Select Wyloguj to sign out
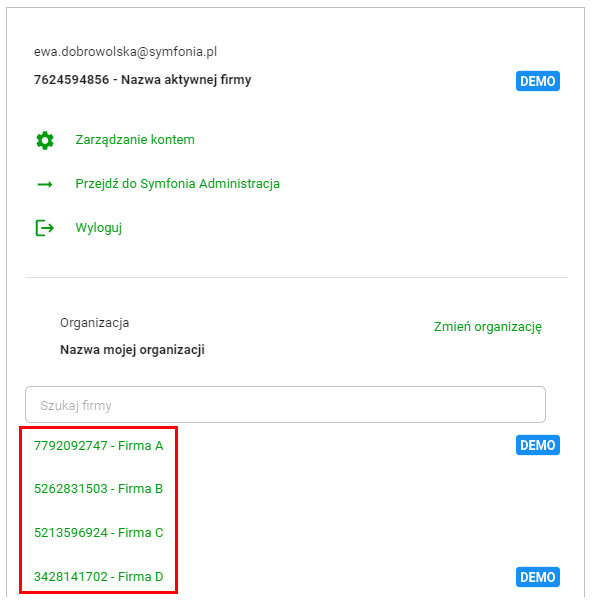The height and width of the screenshot is (610, 594). tap(98, 228)
